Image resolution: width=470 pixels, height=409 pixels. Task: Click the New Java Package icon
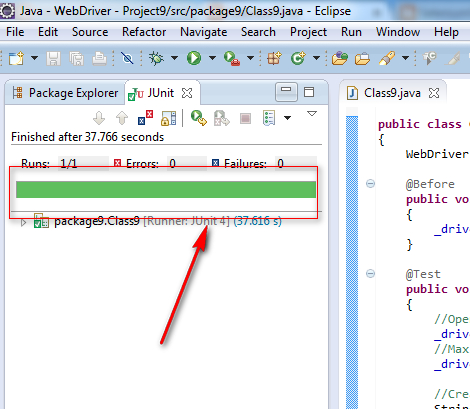(x=274, y=58)
